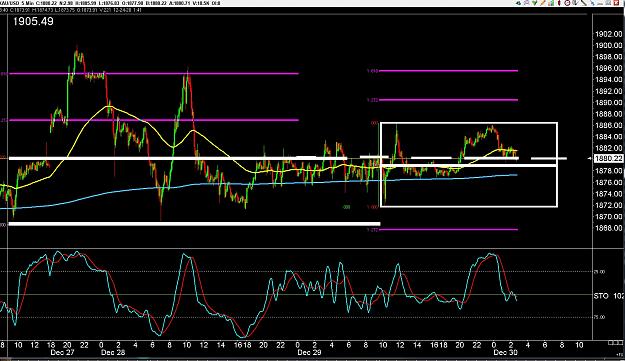Click the 1905.49 price readout

(x=33, y=21)
